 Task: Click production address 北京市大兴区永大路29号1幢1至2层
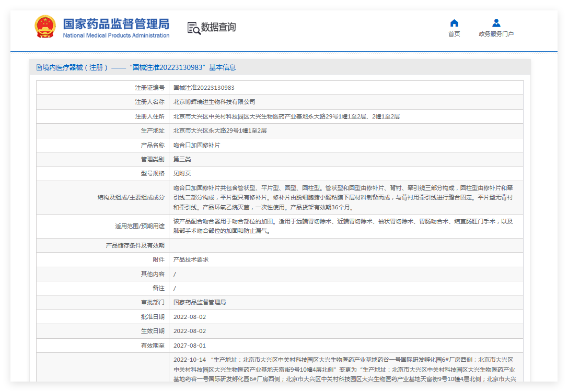click(x=220, y=130)
